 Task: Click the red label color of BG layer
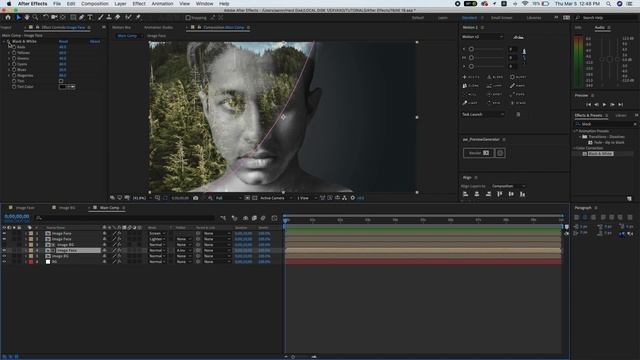coord(31,262)
